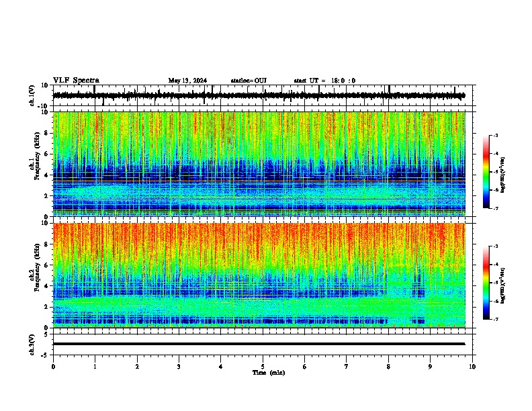
Task: Click time axis tick label '10'
Action: pos(472,367)
